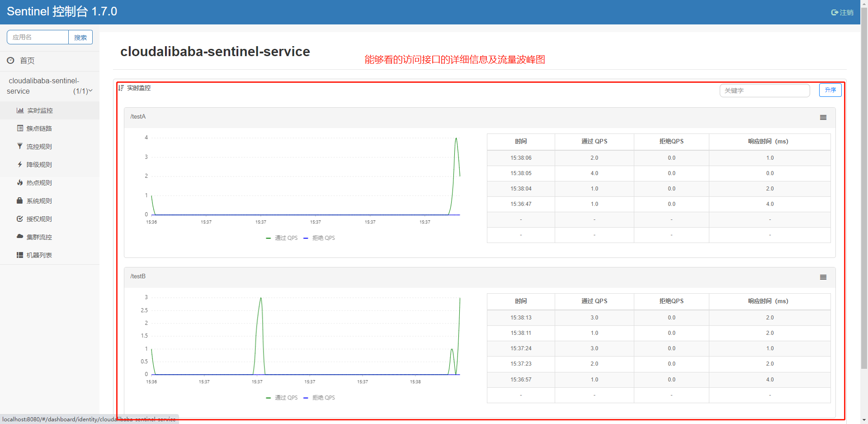
Task: Toggle 拒绝 QPS legend in /testA chart
Action: pos(319,238)
